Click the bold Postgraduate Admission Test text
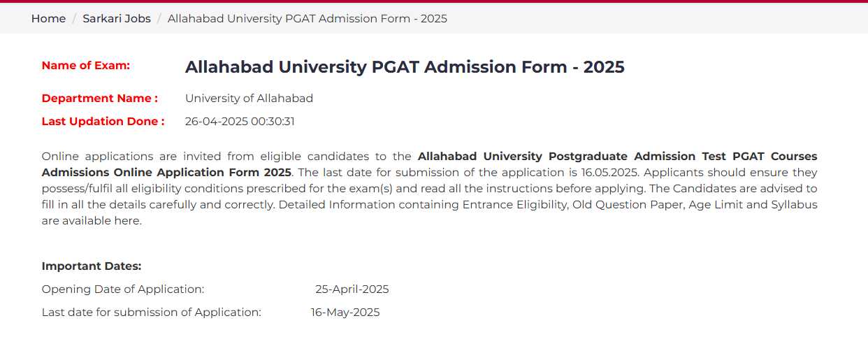This screenshot has height=344, width=868. click(x=632, y=156)
